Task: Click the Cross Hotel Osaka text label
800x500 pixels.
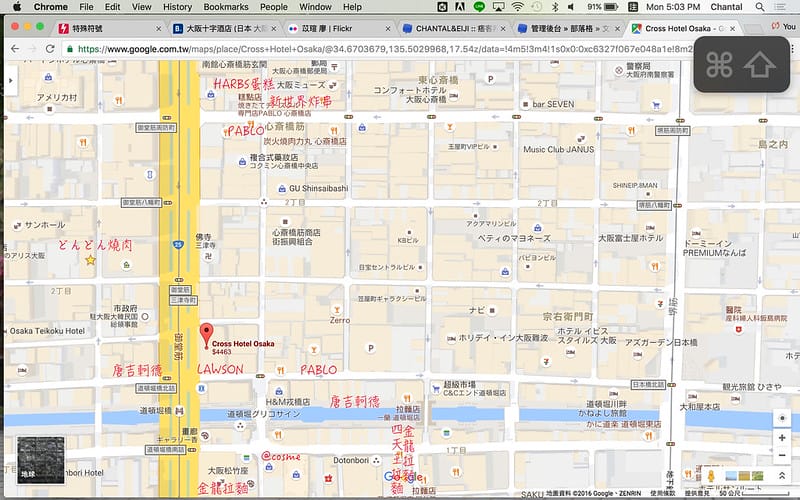Action: point(243,344)
